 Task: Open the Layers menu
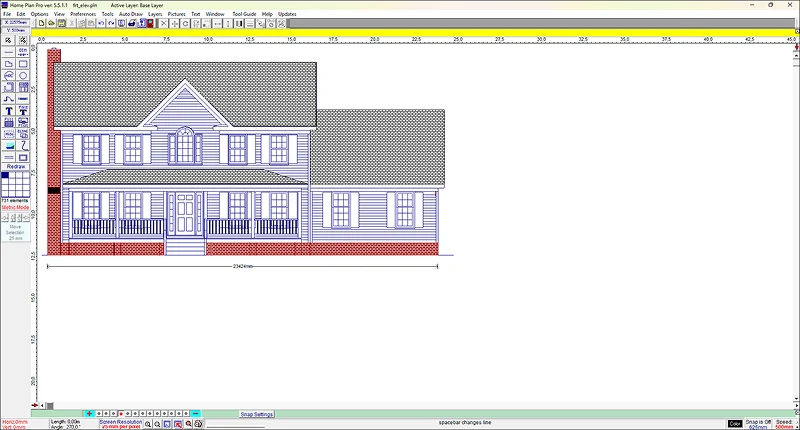tap(155, 14)
